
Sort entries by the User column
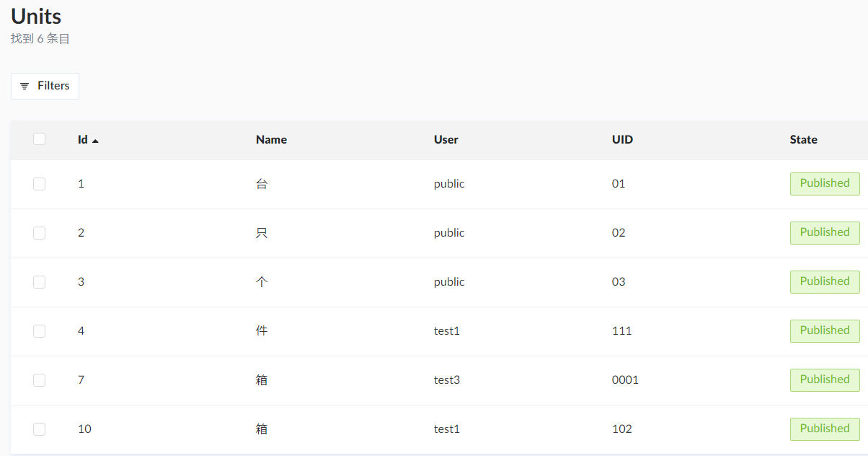point(446,139)
